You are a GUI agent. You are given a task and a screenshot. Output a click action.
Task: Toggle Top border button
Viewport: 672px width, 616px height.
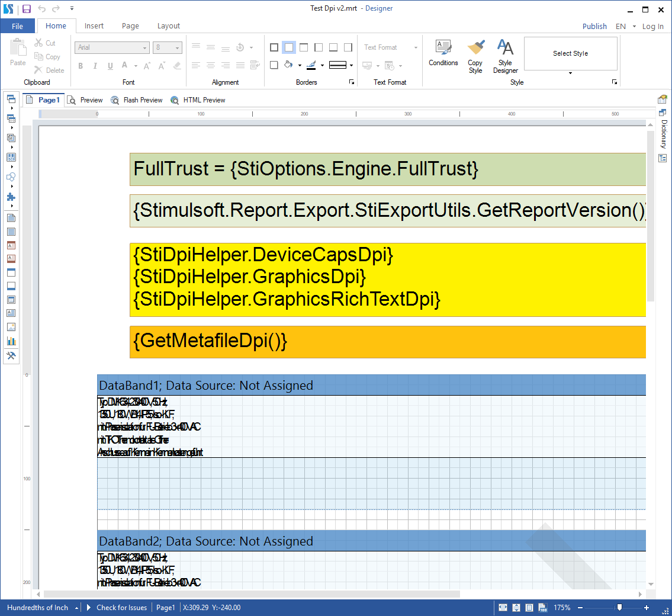pyautogui.click(x=304, y=47)
